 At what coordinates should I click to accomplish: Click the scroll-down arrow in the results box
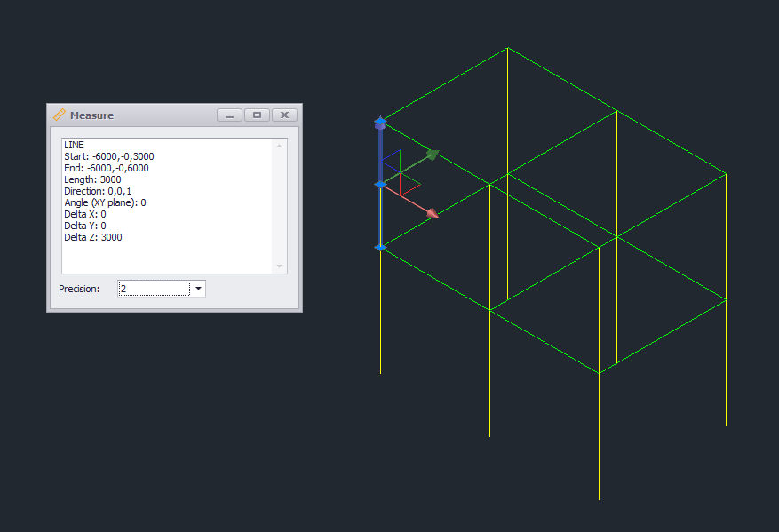point(280,266)
